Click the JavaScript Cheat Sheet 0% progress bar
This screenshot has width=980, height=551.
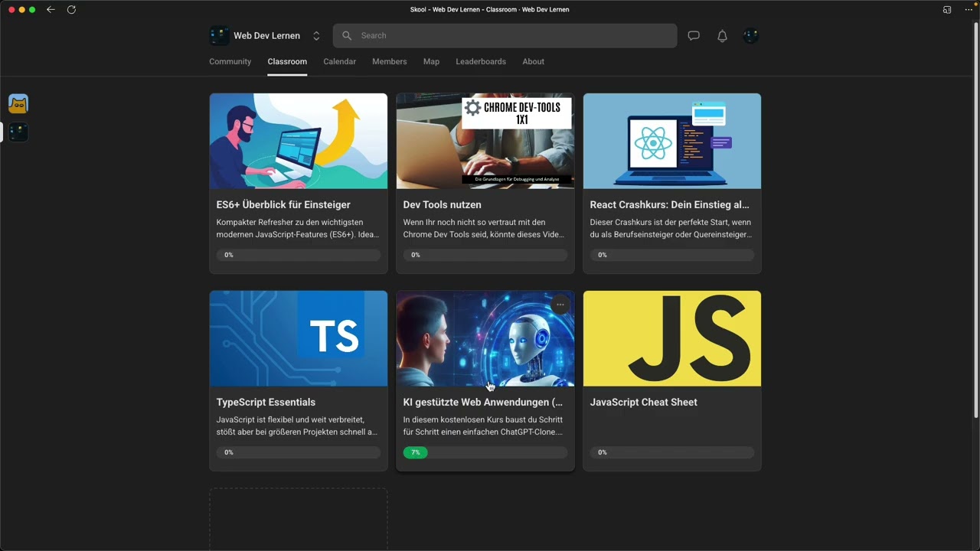[672, 452]
